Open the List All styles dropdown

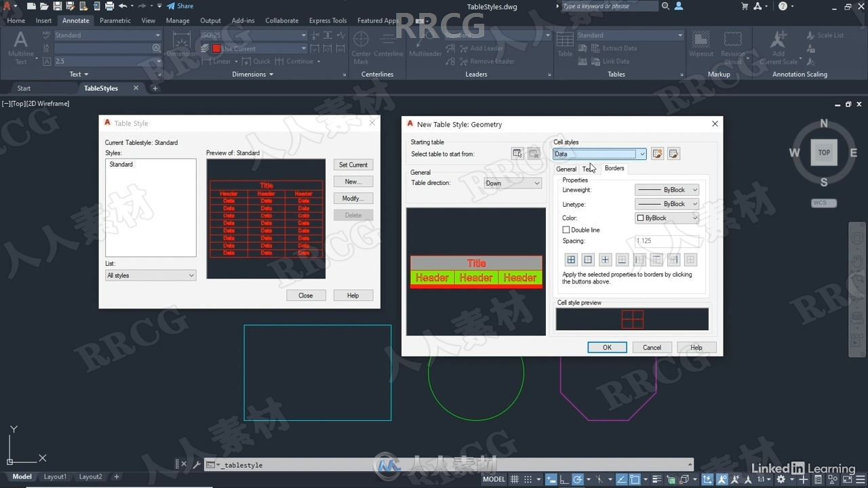[x=151, y=275]
